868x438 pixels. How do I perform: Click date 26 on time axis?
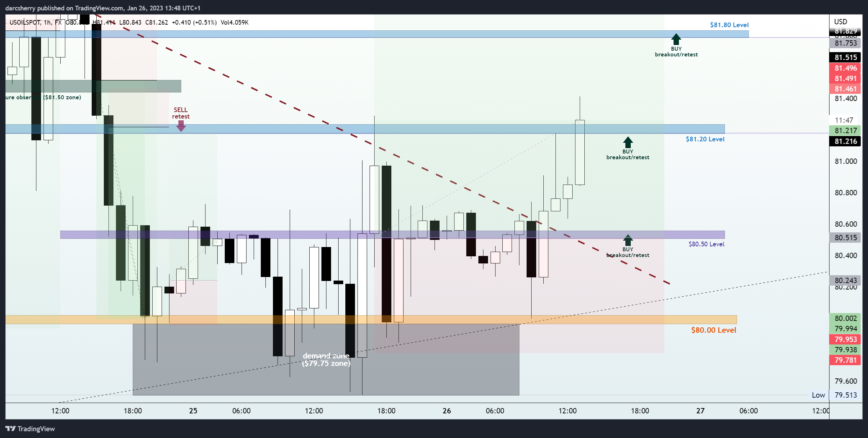tap(447, 411)
